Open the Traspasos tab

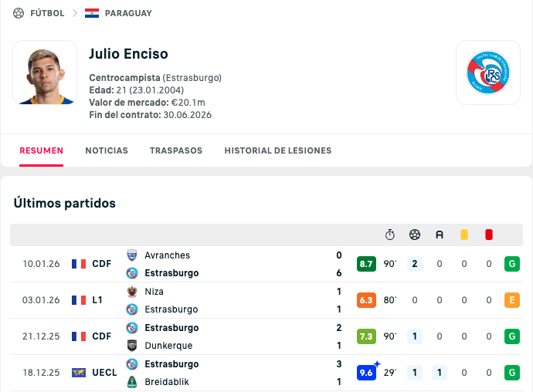[176, 150]
